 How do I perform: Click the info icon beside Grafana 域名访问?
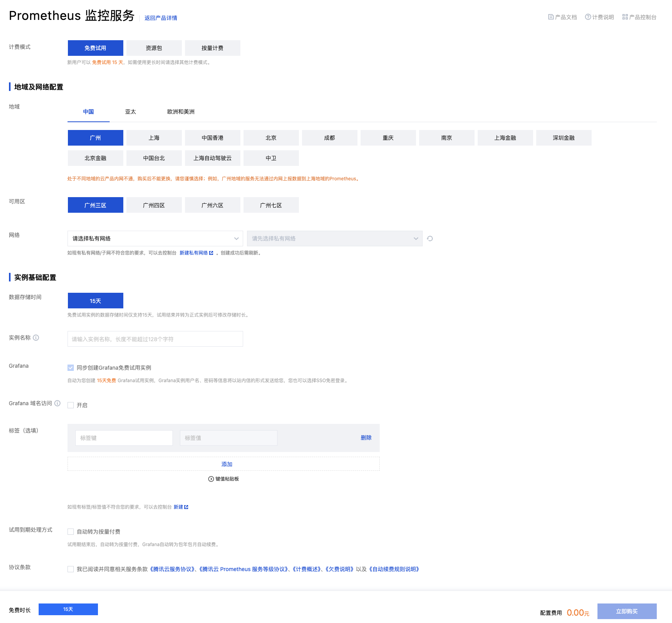(57, 403)
